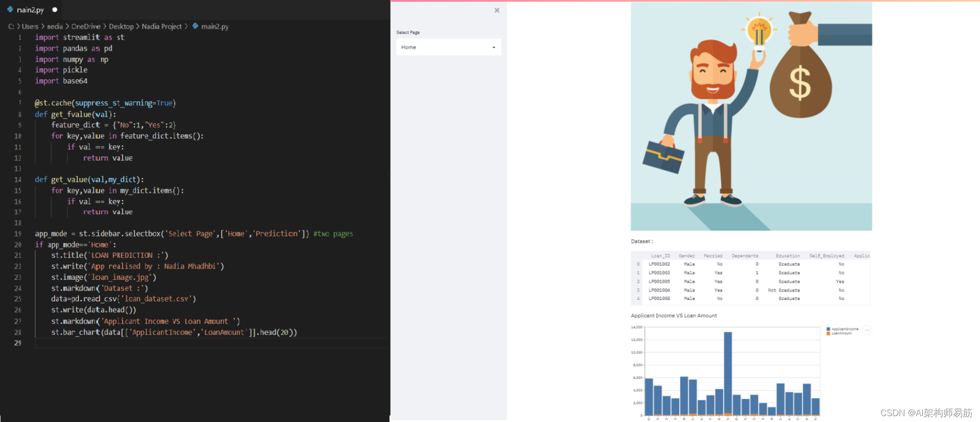
Task: Select the main2.py editor tab
Action: coord(30,10)
